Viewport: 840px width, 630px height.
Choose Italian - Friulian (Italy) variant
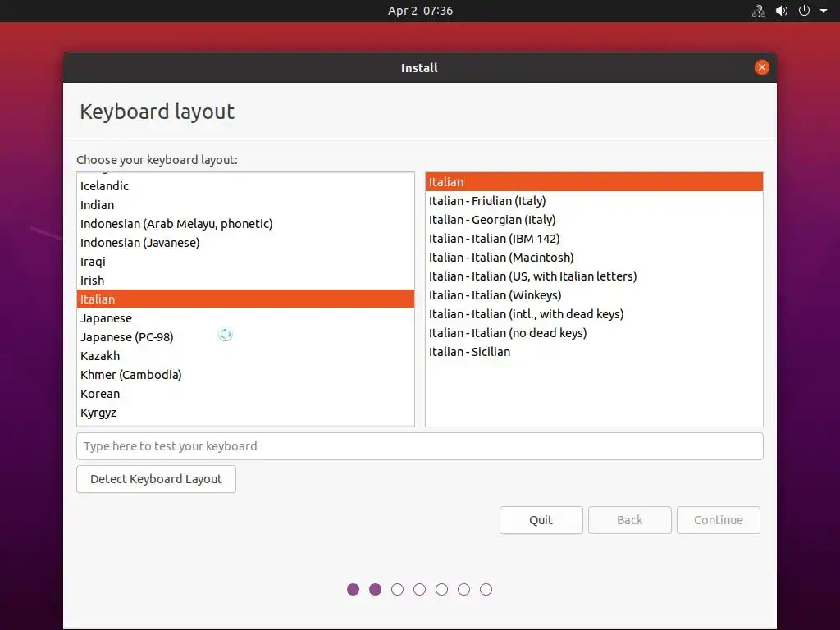point(594,201)
